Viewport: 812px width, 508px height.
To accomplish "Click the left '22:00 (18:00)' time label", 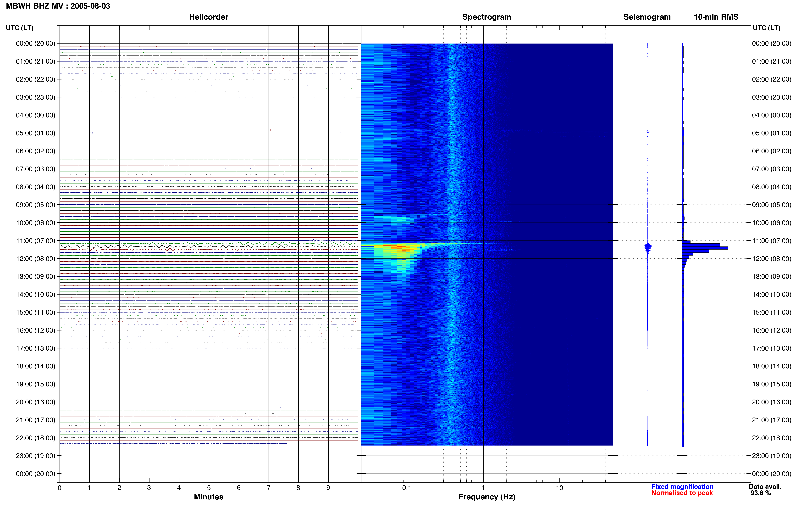I will coord(36,438).
